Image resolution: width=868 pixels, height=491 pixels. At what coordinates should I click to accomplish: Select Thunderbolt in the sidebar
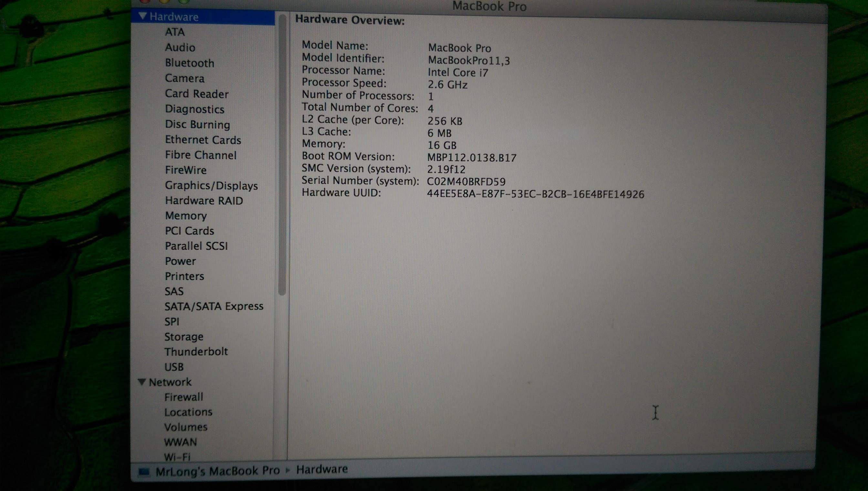(196, 352)
